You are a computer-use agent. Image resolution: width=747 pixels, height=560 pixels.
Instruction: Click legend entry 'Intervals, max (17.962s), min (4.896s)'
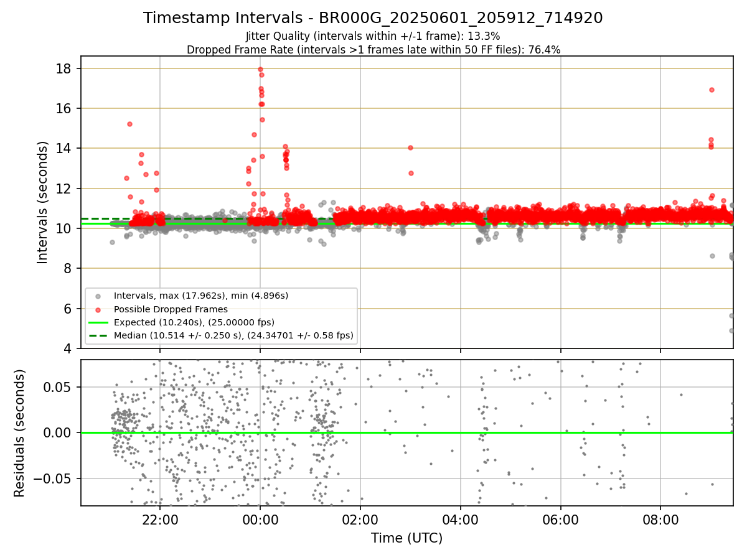tap(200, 296)
